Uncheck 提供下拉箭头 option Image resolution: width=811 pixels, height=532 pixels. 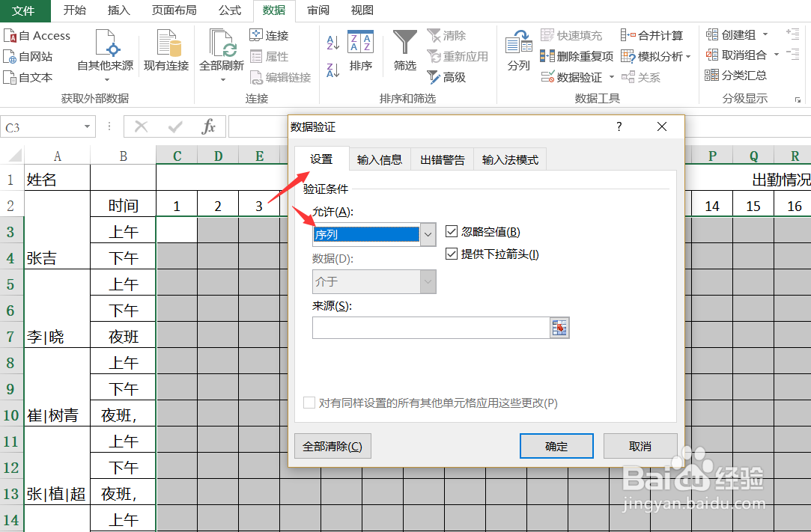[452, 252]
